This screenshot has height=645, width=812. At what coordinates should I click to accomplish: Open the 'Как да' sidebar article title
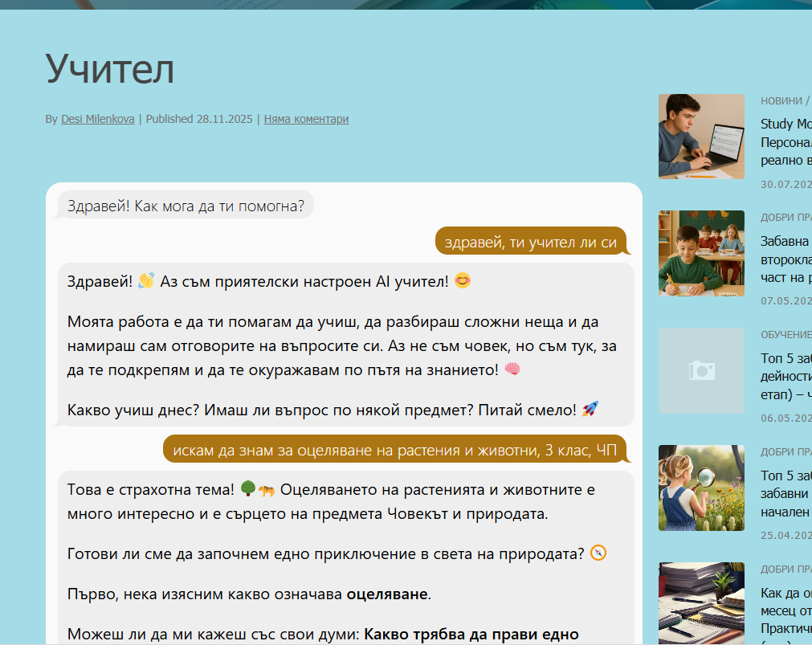click(x=786, y=594)
